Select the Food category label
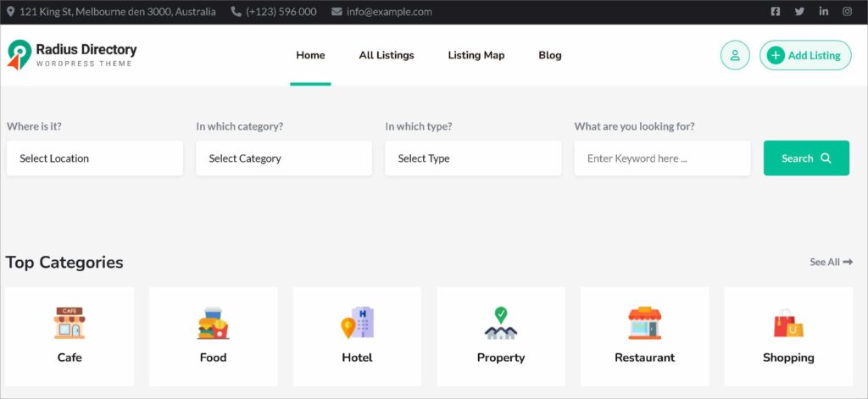This screenshot has height=399, width=868. (213, 357)
